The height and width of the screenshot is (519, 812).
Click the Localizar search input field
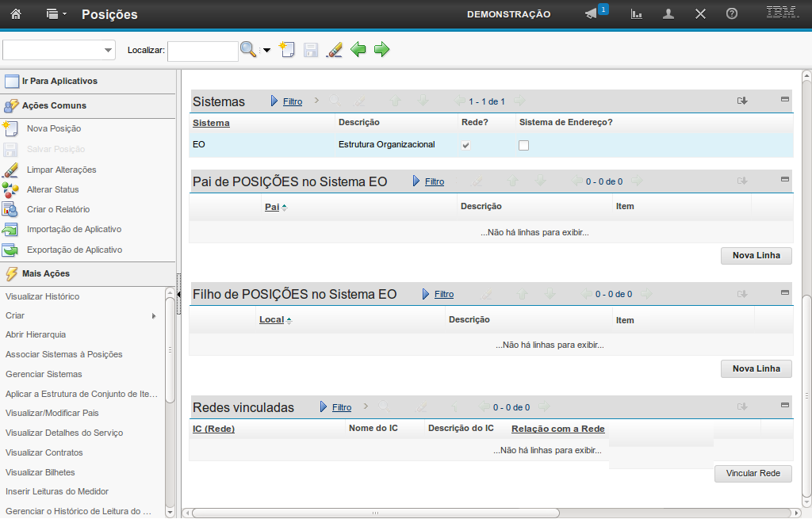point(203,51)
